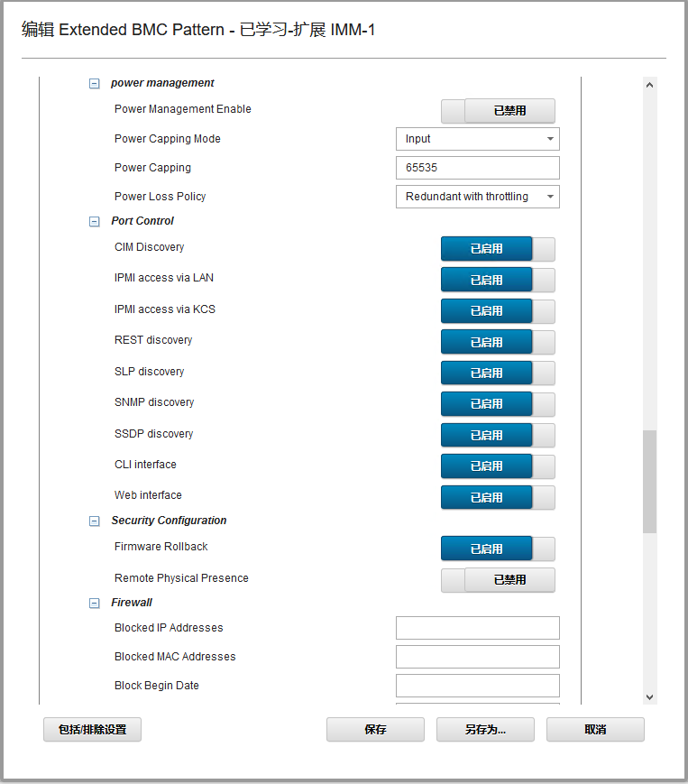Click the Save As button (另存为...)
Viewport: 688px width, 784px height.
485,730
